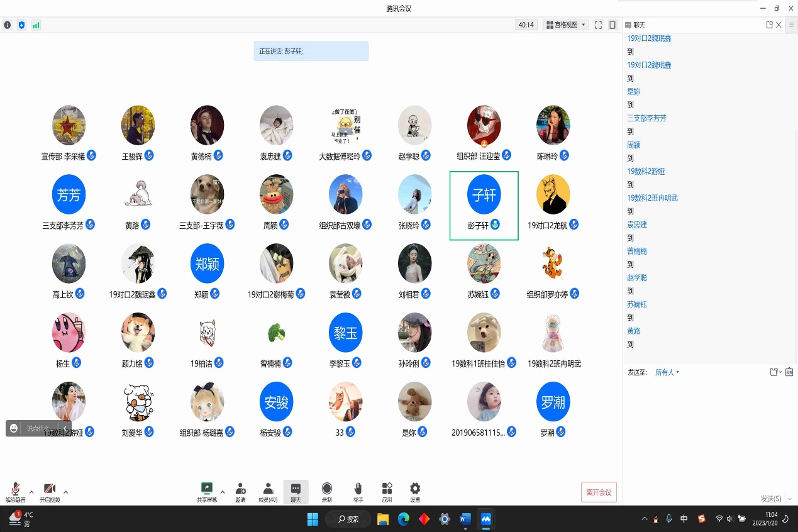Click the network signal bars icon
798x532 pixels.
36,25
